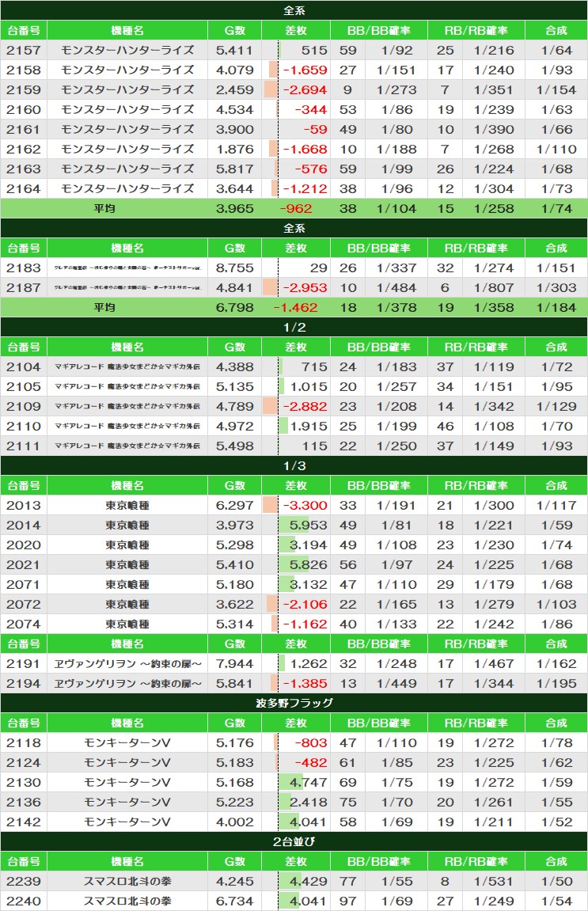588x911 pixels.
Task: Click RB rate 1/390 in row 2161
Action: [x=494, y=130]
